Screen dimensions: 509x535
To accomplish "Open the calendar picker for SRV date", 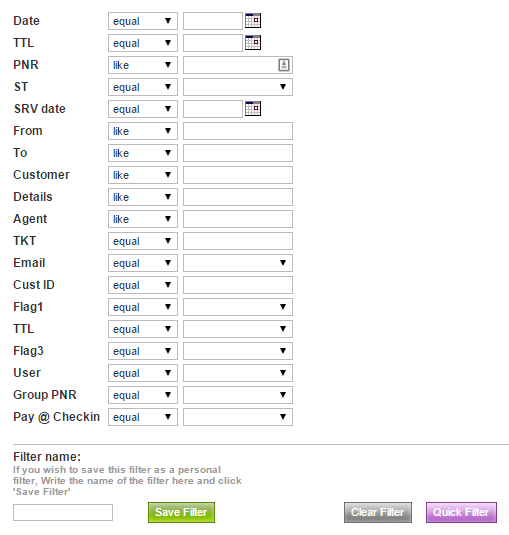I will pyautogui.click(x=253, y=109).
